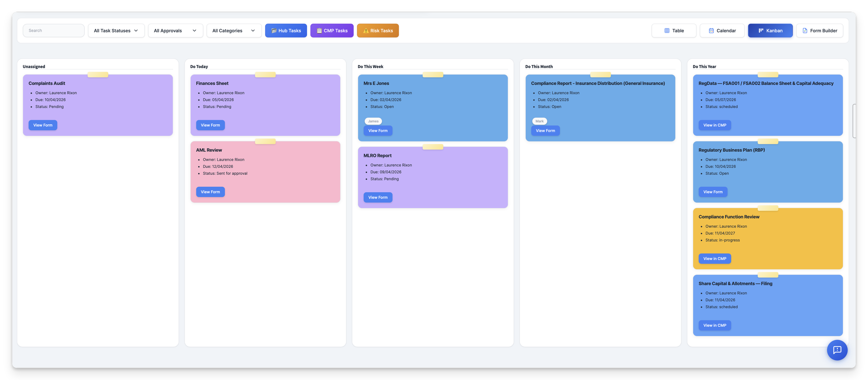Click View in CMP on Compliance Function Review
This screenshot has height=380, width=868.
pyautogui.click(x=715, y=259)
